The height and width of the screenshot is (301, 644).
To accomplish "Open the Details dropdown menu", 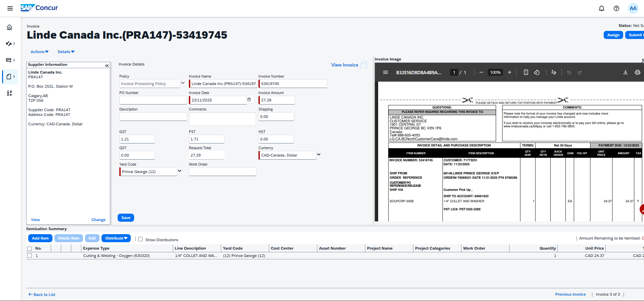I will [x=66, y=52].
